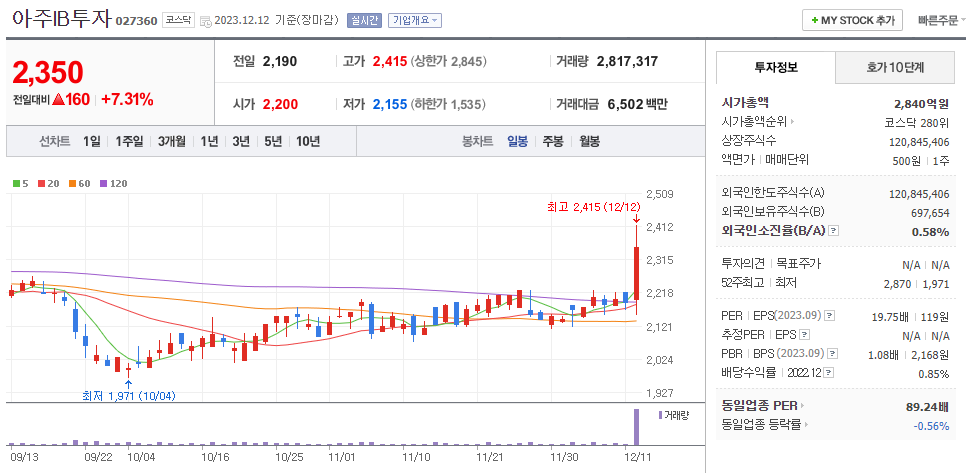The image size is (974, 473).
Task: Click the 시가총액순위 link
Action: pos(754,122)
